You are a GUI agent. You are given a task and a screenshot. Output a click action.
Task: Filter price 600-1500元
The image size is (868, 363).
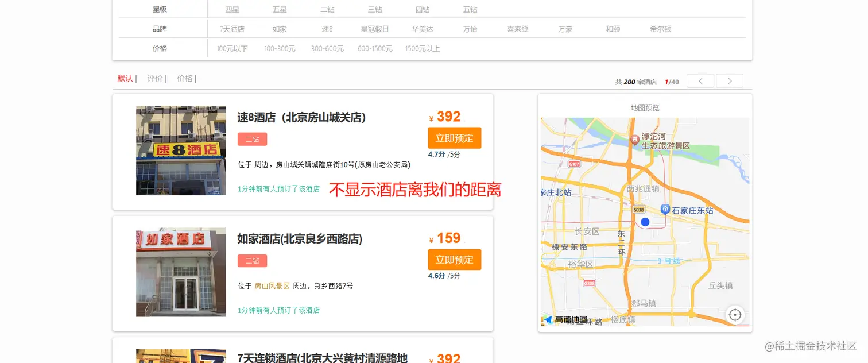tap(375, 49)
